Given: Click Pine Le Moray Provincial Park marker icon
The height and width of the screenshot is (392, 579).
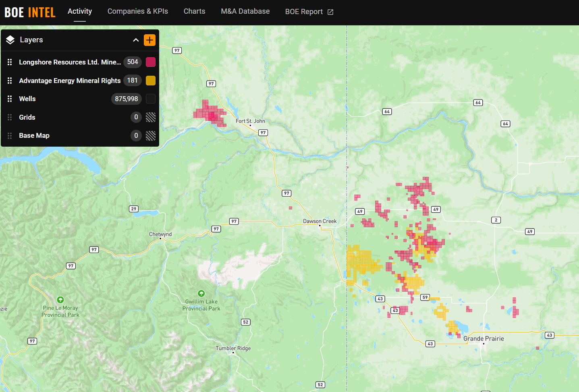Looking at the screenshot, I should coord(60,300).
